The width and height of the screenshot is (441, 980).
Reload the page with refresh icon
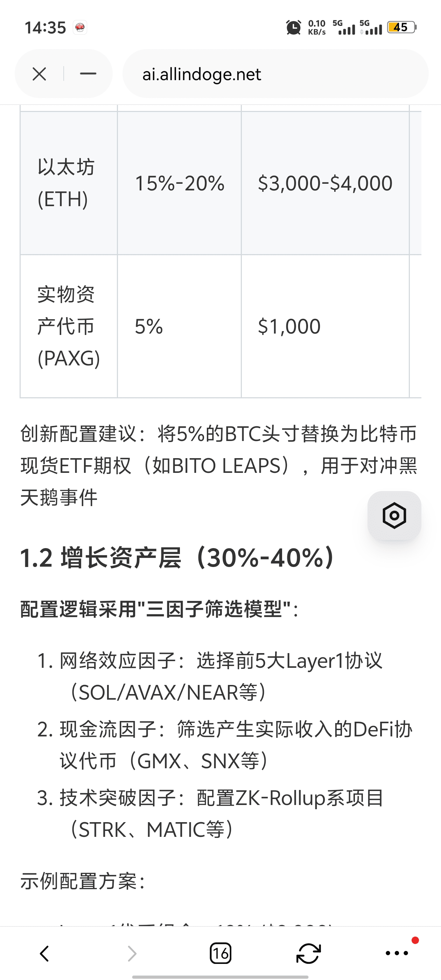pyautogui.click(x=309, y=953)
